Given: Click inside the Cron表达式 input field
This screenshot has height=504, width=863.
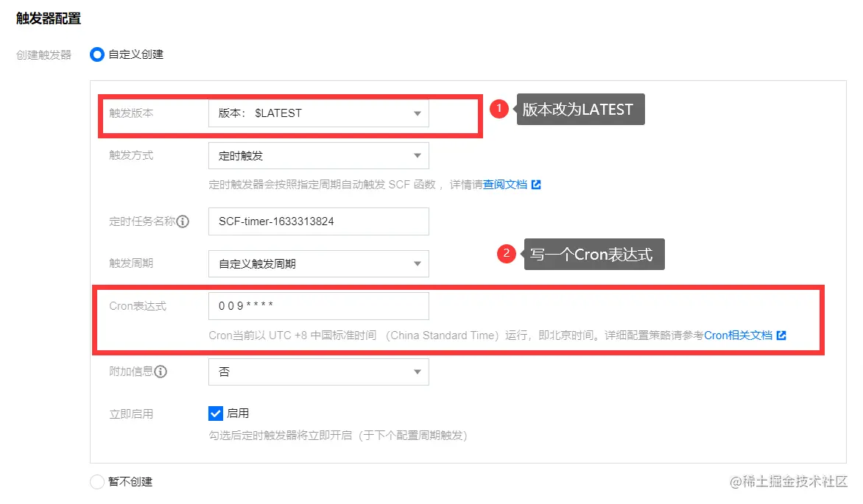Looking at the screenshot, I should coord(318,305).
